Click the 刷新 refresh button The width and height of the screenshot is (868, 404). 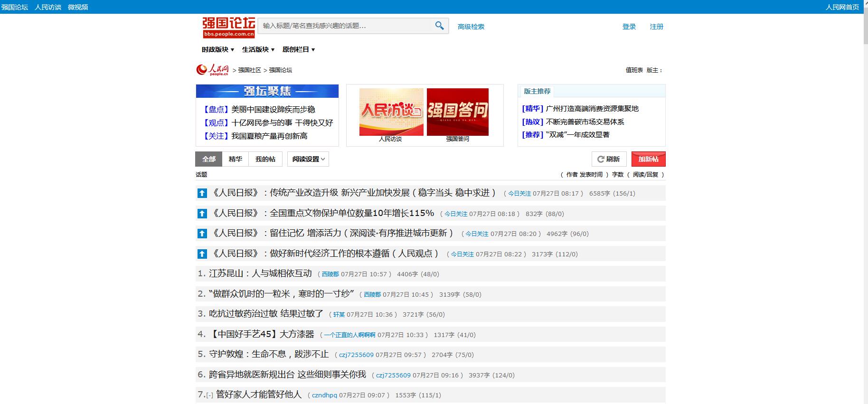pyautogui.click(x=609, y=159)
